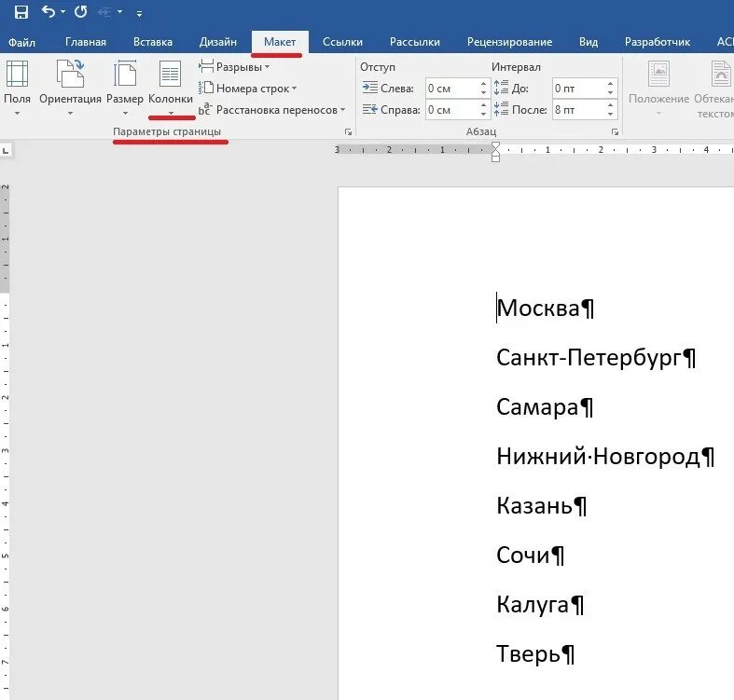
Task: Repeat the last action with the redo icon
Action: 80,11
